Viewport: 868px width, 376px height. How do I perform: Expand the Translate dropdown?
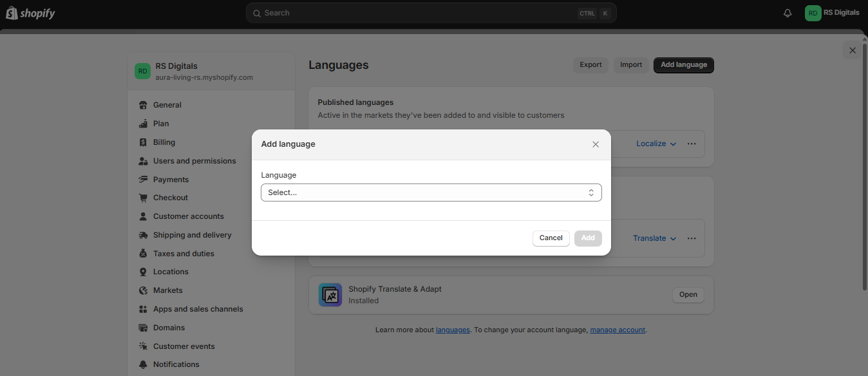pyautogui.click(x=654, y=238)
